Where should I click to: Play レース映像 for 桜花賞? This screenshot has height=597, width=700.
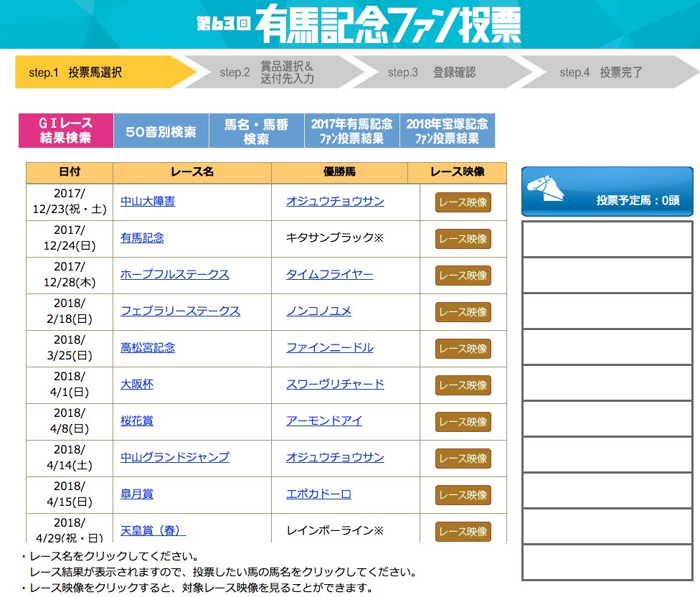coord(463,422)
